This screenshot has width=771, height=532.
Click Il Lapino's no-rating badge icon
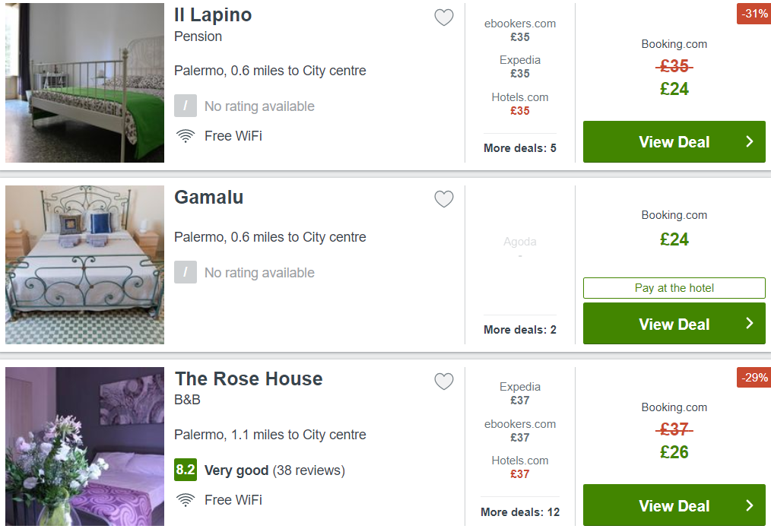[x=186, y=106]
